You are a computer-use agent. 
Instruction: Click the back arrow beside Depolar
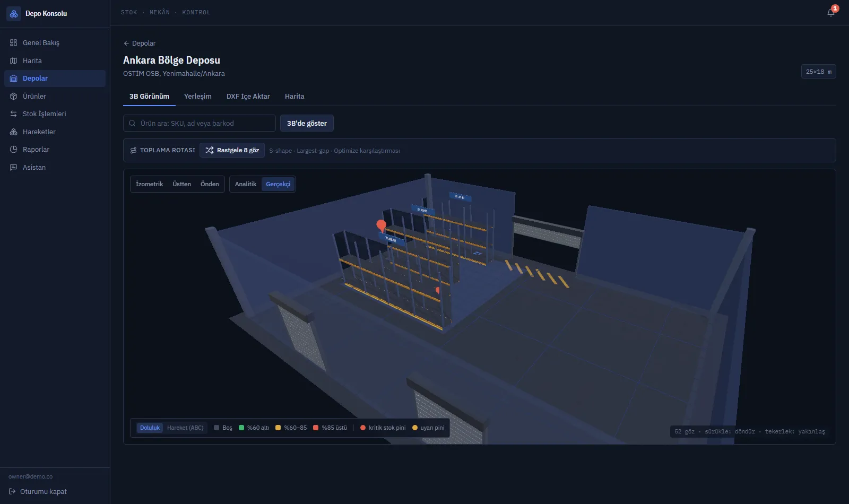(126, 44)
